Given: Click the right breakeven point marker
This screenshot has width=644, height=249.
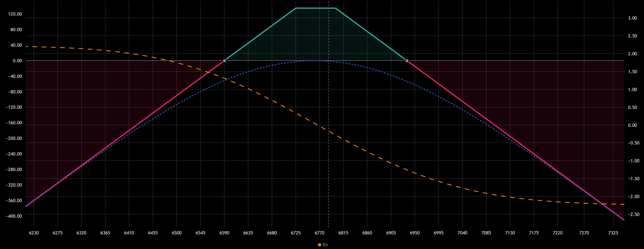Looking at the screenshot, I should (x=407, y=61).
